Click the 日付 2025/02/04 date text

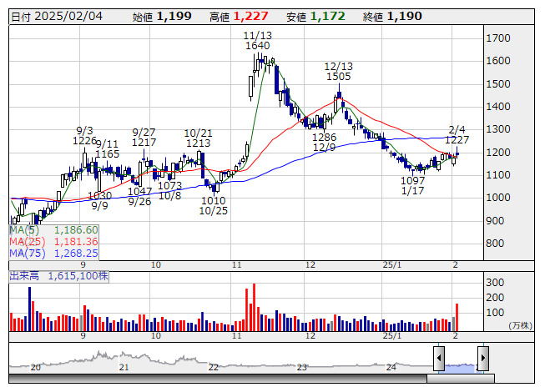click(57, 17)
